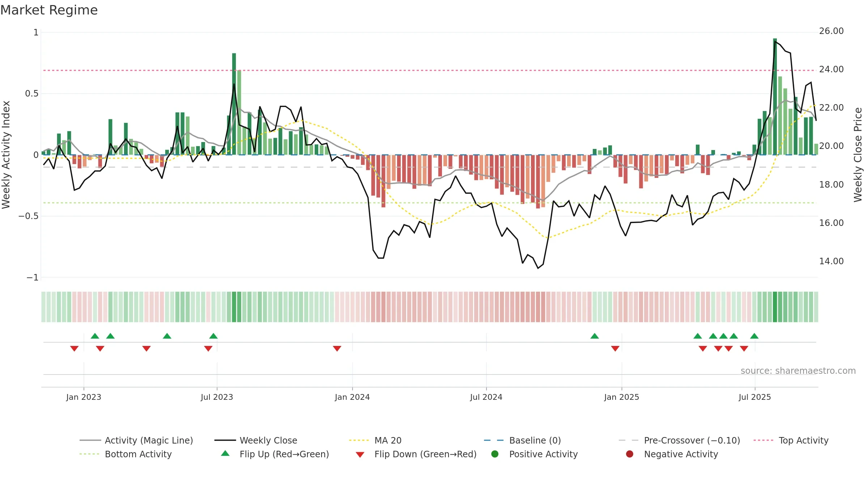Select the last flip-up marker after Jul 2025
Image resolution: width=868 pixels, height=488 pixels.
click(754, 336)
